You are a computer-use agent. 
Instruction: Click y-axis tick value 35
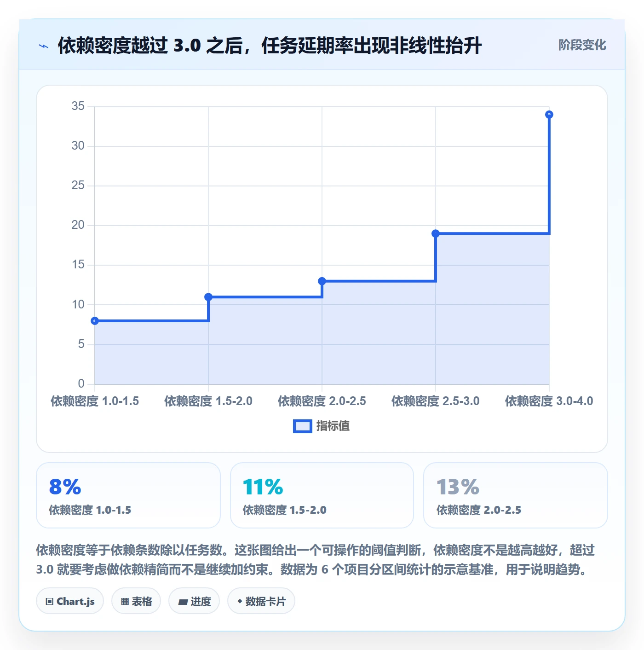(x=78, y=106)
